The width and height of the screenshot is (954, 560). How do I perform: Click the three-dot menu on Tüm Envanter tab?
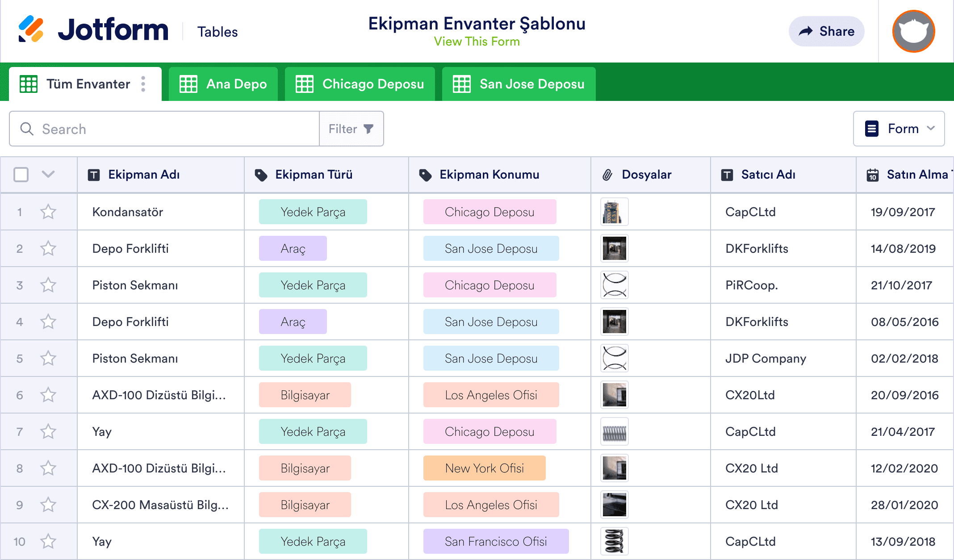click(143, 84)
